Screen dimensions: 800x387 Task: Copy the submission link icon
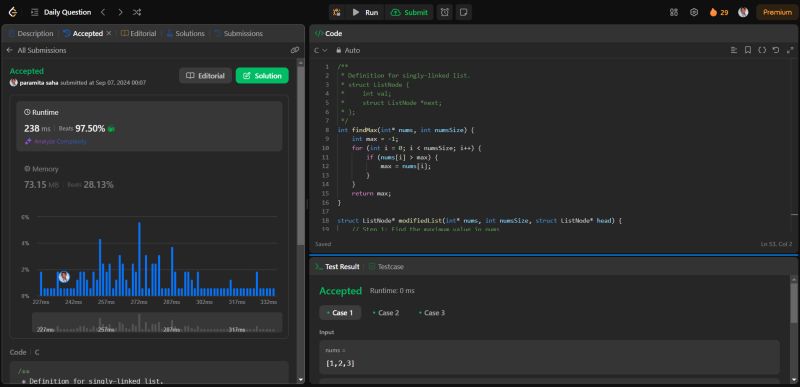294,50
